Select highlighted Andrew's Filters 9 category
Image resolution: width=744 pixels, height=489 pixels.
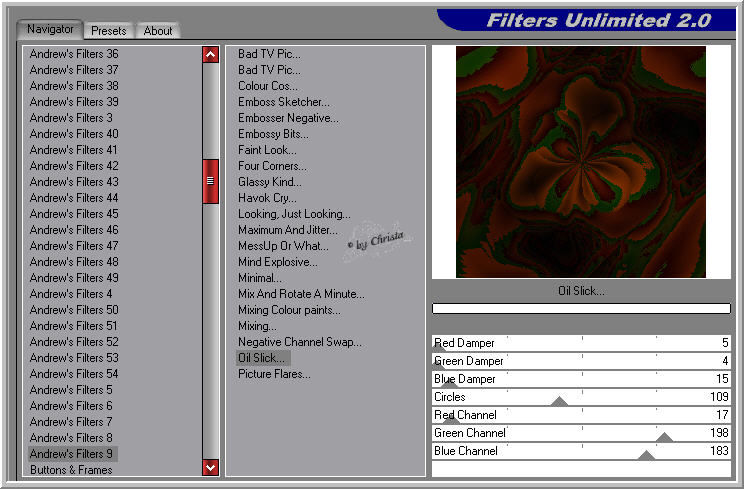[x=72, y=454]
